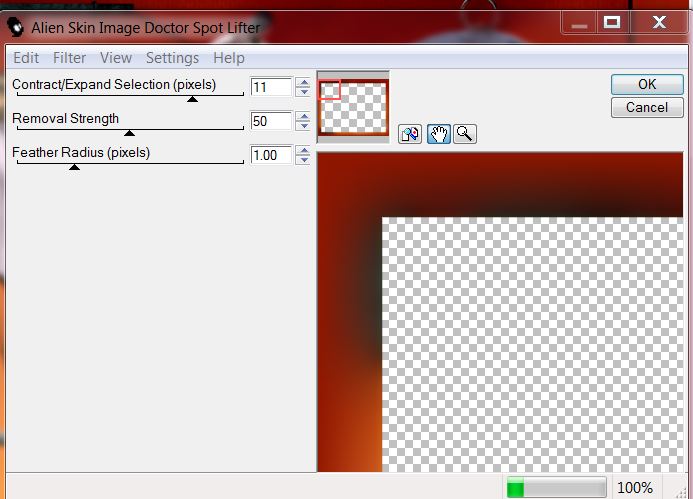Increase Contract/Expand Selection with up arrow
693x499 pixels.
[x=303, y=82]
